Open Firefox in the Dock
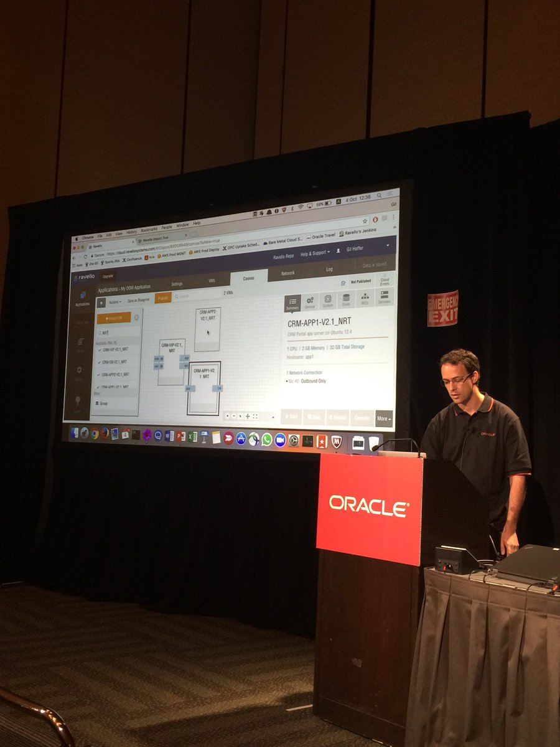The image size is (560, 747). click(x=105, y=434)
